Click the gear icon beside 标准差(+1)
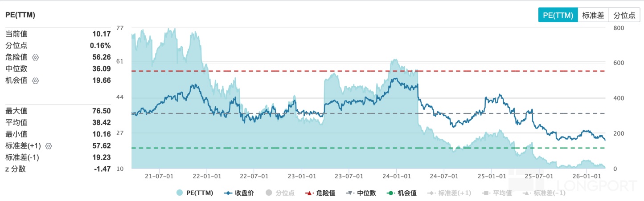The width and height of the screenshot is (644, 201). 49,146
